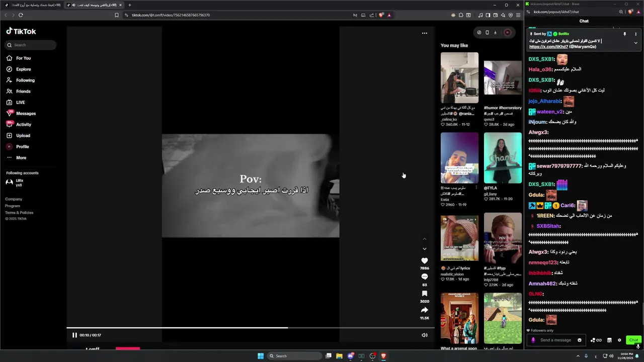Expand the More menu in sidebar
Image resolution: width=644 pixels, height=362 pixels.
[x=16, y=158]
